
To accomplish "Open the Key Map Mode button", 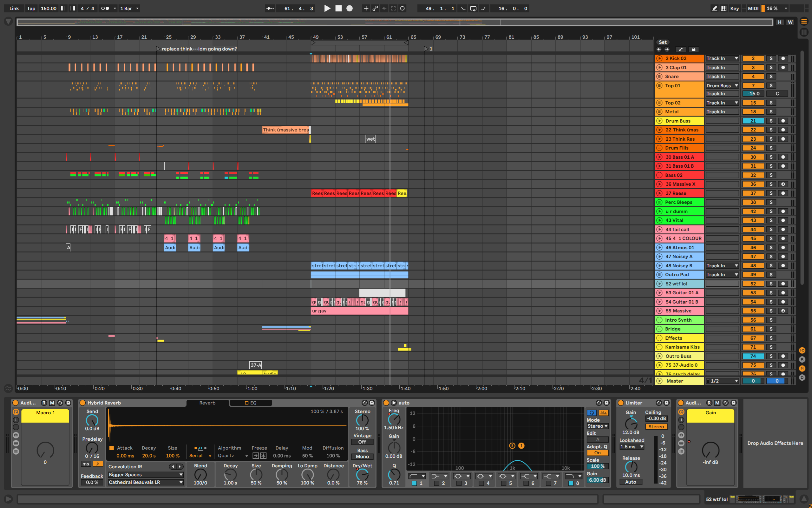I will coord(735,8).
